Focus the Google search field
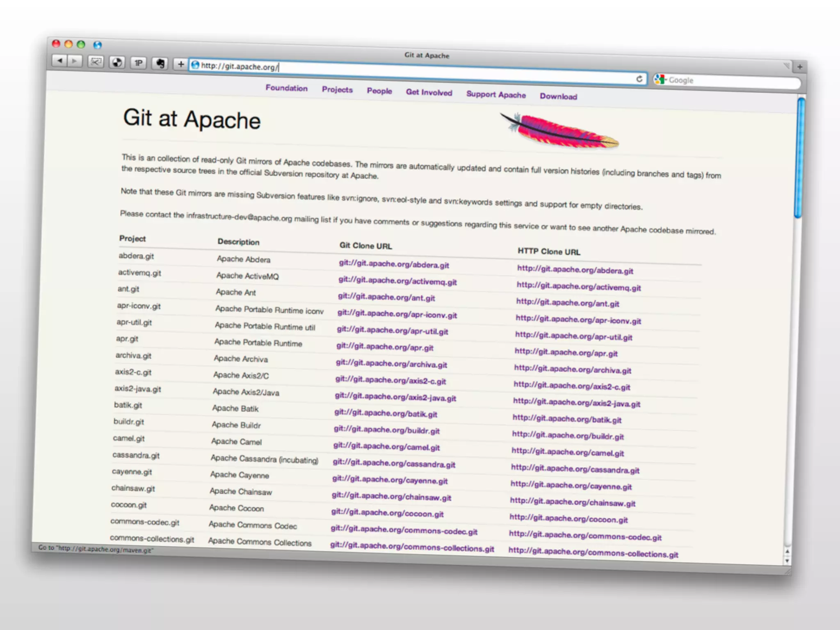Image resolution: width=840 pixels, height=630 pixels. click(x=730, y=81)
